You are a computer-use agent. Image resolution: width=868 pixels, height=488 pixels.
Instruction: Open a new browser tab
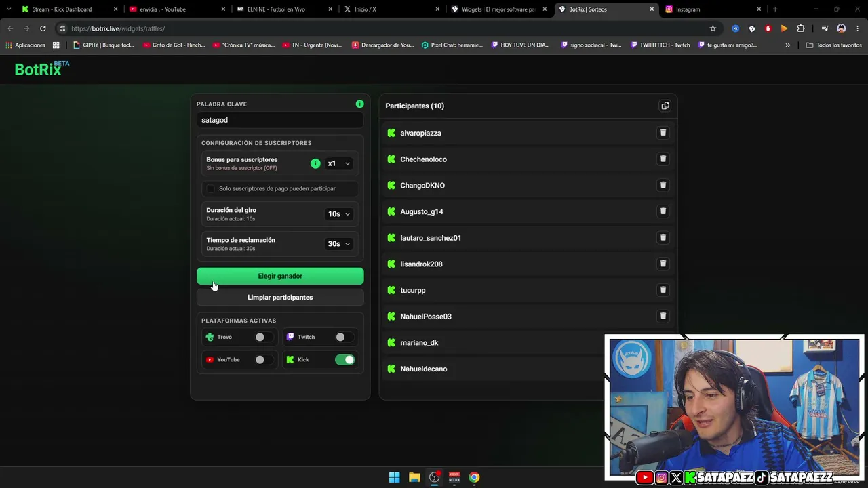pos(775,9)
